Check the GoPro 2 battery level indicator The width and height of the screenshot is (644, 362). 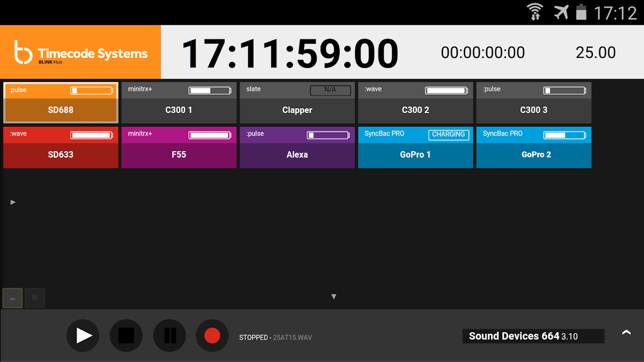point(565,135)
